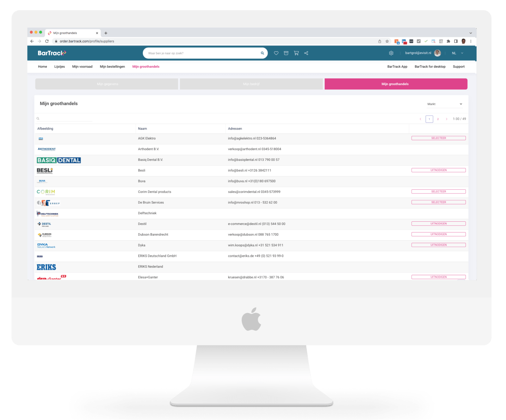Open browser extensions puzzle icon
This screenshot has width=506, height=420.
click(x=448, y=41)
